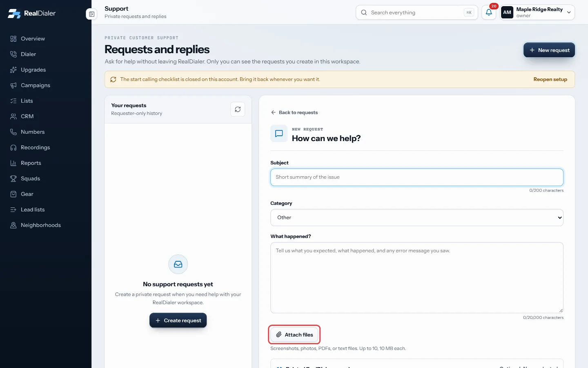Click the Reports bar chart icon
The height and width of the screenshot is (368, 588).
coord(13,163)
